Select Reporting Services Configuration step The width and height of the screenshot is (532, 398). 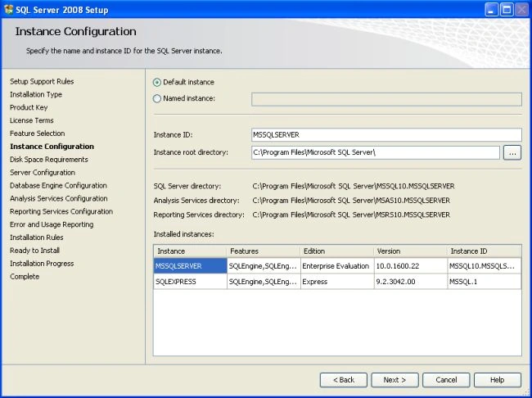coord(61,211)
